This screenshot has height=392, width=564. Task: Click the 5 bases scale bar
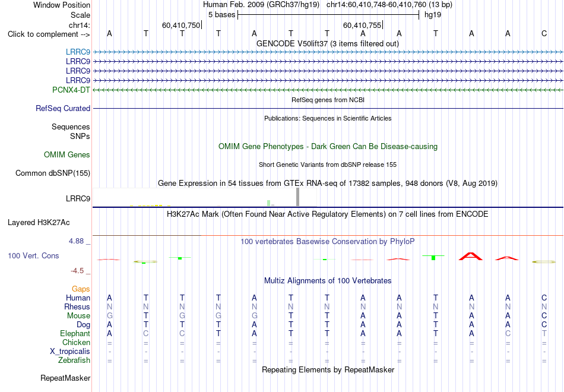click(x=328, y=15)
